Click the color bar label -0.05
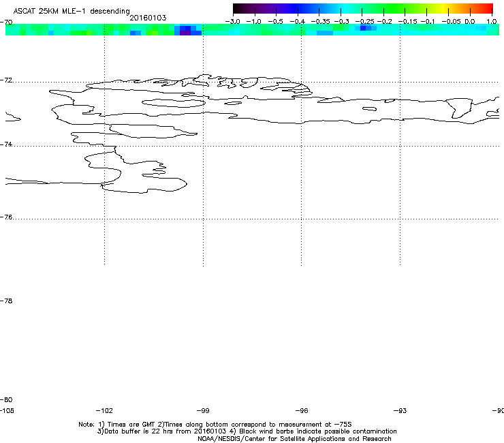Viewport: 504px width, 443px height. 452,22
